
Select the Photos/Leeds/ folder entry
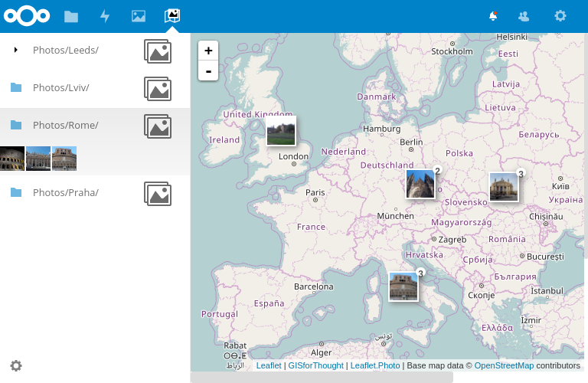(66, 51)
